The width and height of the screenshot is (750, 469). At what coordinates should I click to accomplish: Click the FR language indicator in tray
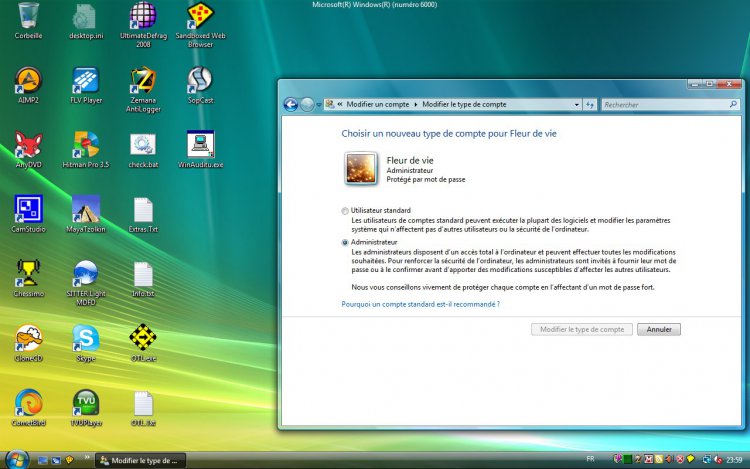coord(590,459)
